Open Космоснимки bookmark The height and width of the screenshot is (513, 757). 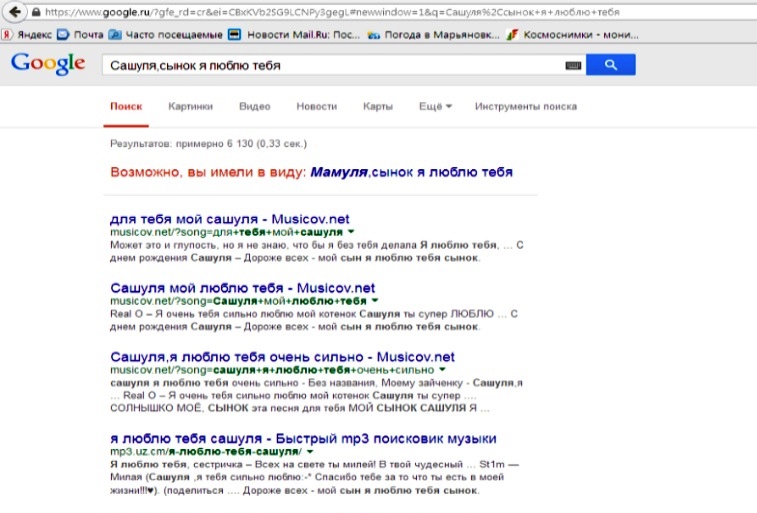573,35
